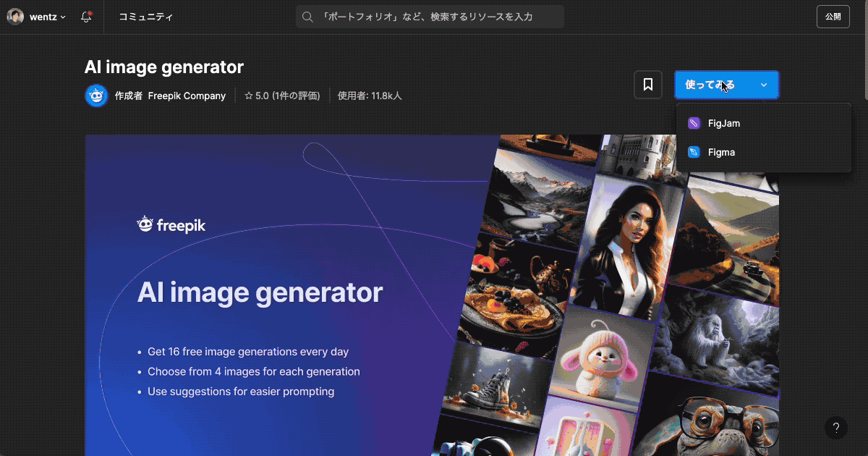868x456 pixels.
Task: Click the magnifier icon in the search bar
Action: [x=307, y=16]
